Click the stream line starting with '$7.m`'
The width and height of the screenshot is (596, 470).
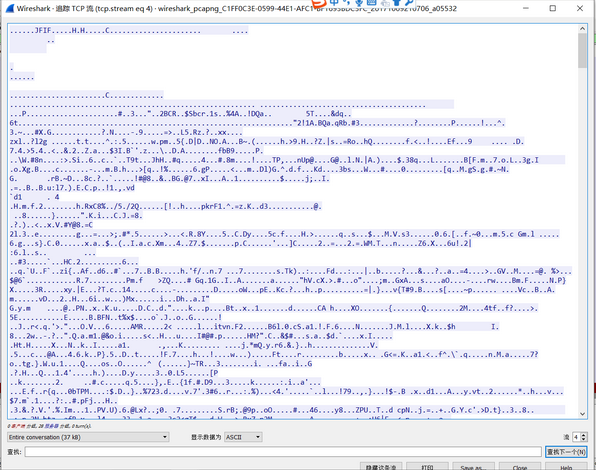tap(63, 400)
